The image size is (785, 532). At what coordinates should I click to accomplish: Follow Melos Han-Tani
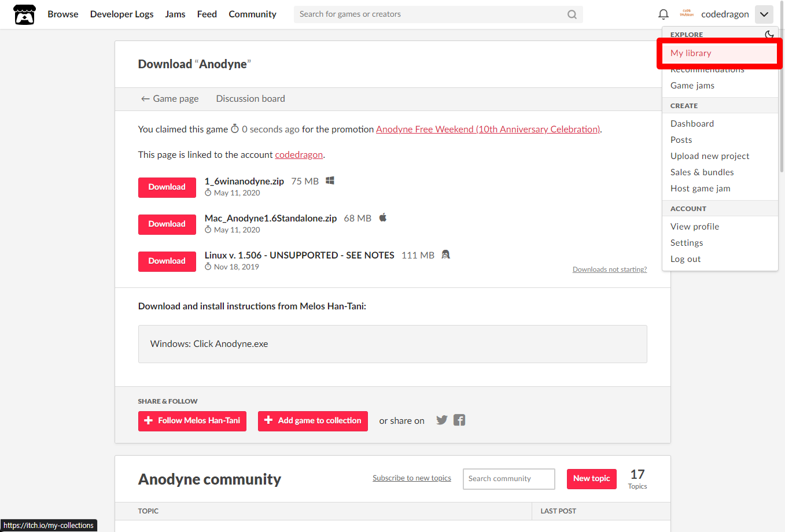tap(192, 421)
